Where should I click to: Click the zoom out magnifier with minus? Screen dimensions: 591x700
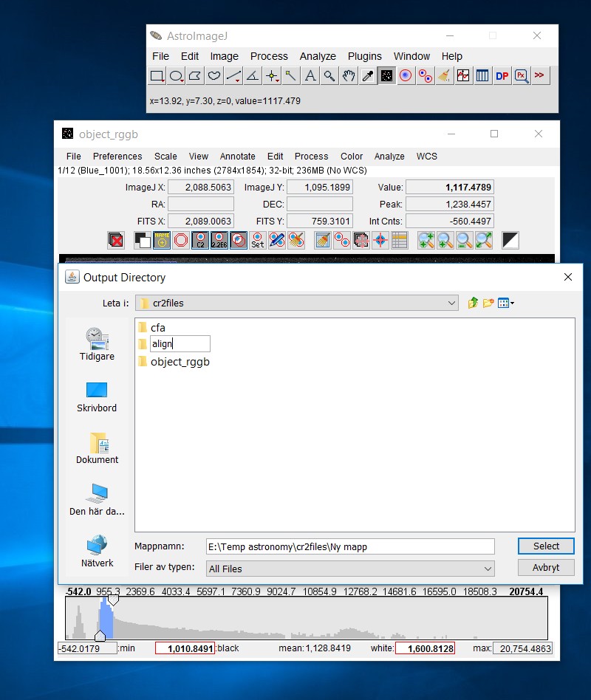[x=465, y=241]
